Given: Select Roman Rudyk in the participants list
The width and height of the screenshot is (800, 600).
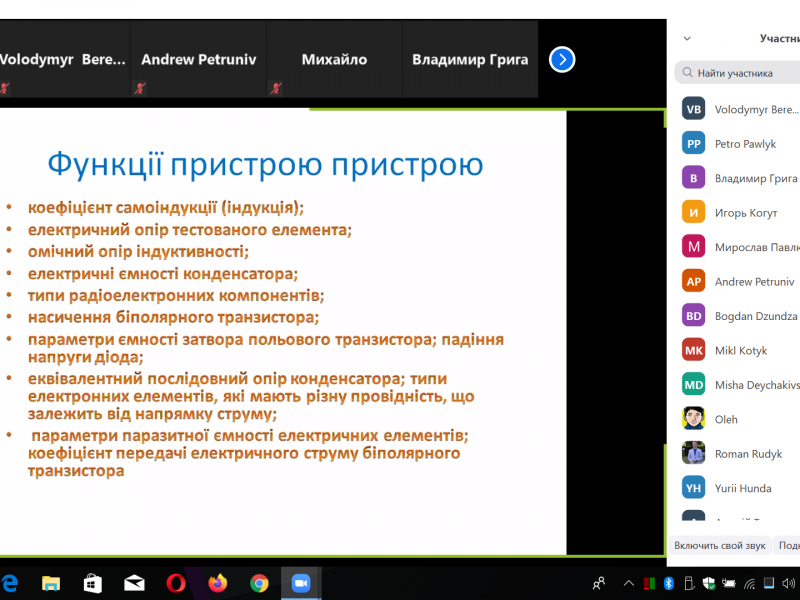Looking at the screenshot, I should 748,454.
